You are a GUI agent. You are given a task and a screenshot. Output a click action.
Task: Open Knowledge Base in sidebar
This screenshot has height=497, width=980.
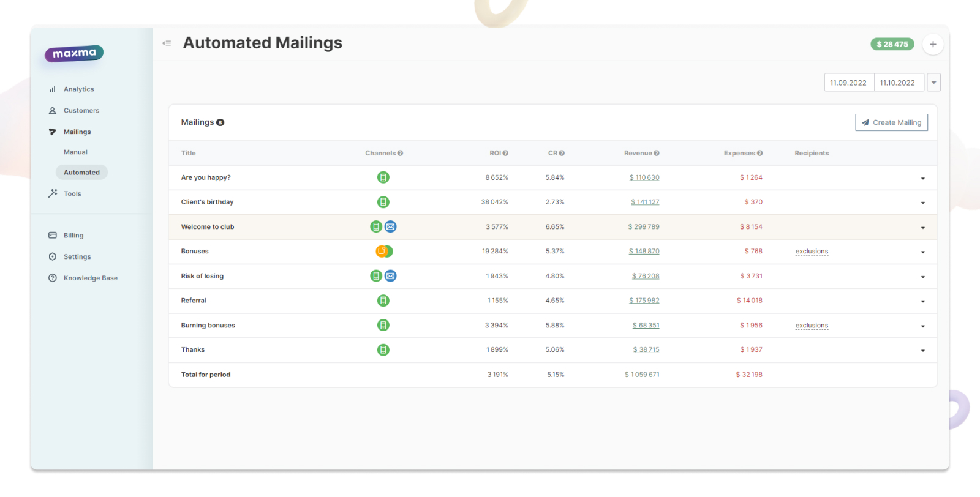[90, 278]
